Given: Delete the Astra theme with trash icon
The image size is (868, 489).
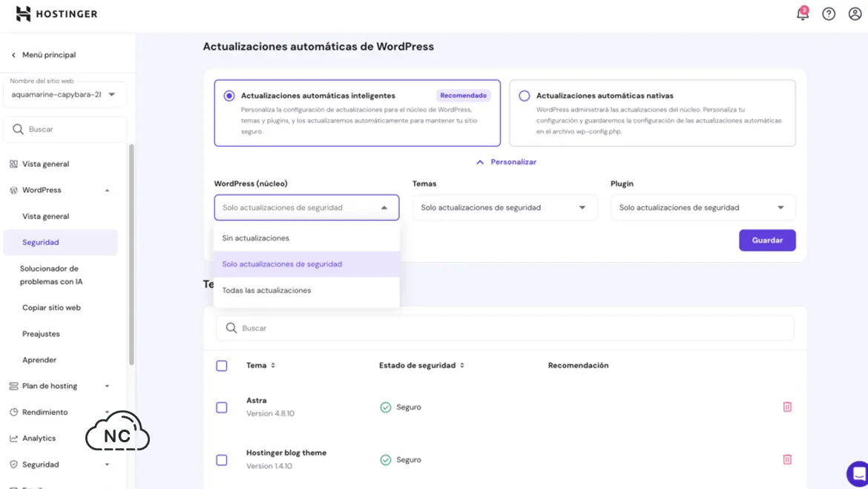Looking at the screenshot, I should (787, 407).
